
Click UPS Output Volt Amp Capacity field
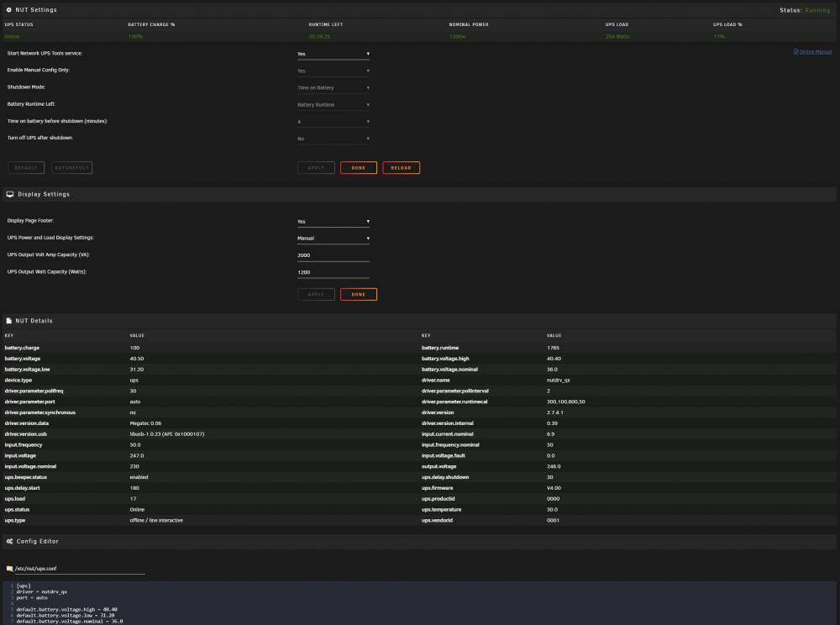coord(333,255)
